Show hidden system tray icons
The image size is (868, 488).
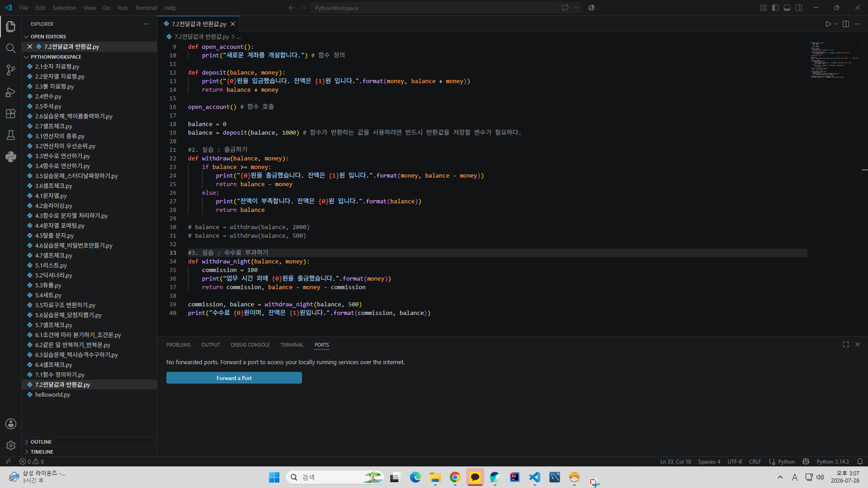click(x=780, y=477)
